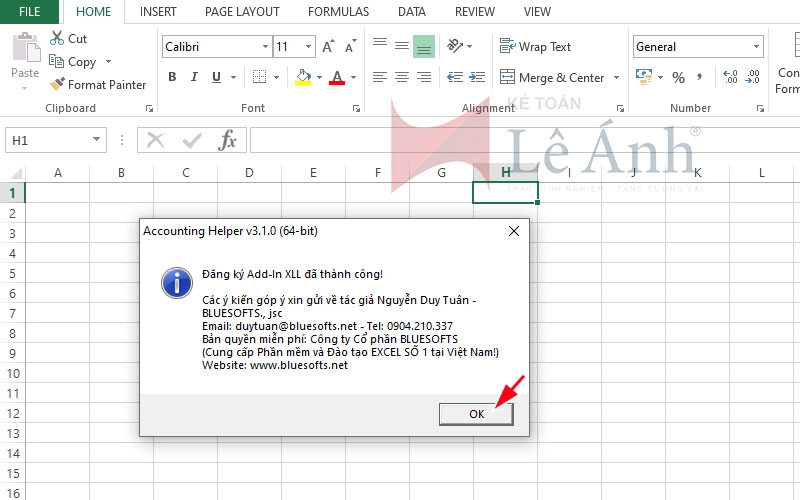This screenshot has width=800, height=500.
Task: Open the Merge & Center dropdown arrow
Action: [616, 77]
